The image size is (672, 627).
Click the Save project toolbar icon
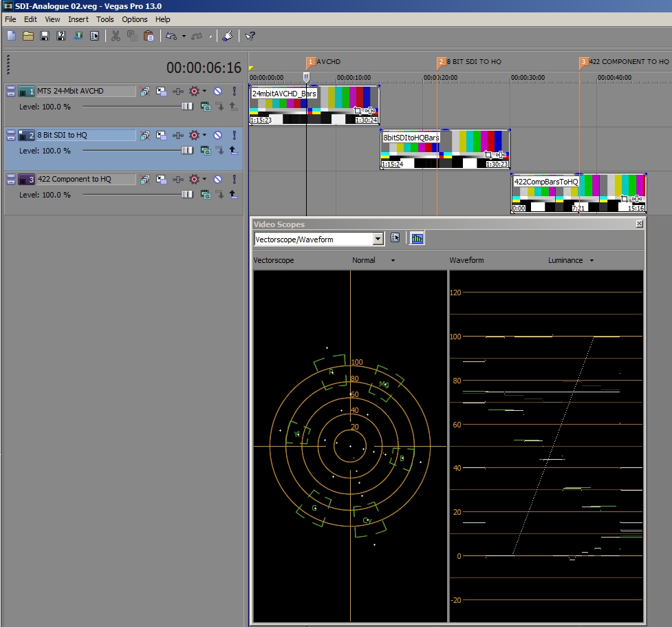tap(45, 36)
